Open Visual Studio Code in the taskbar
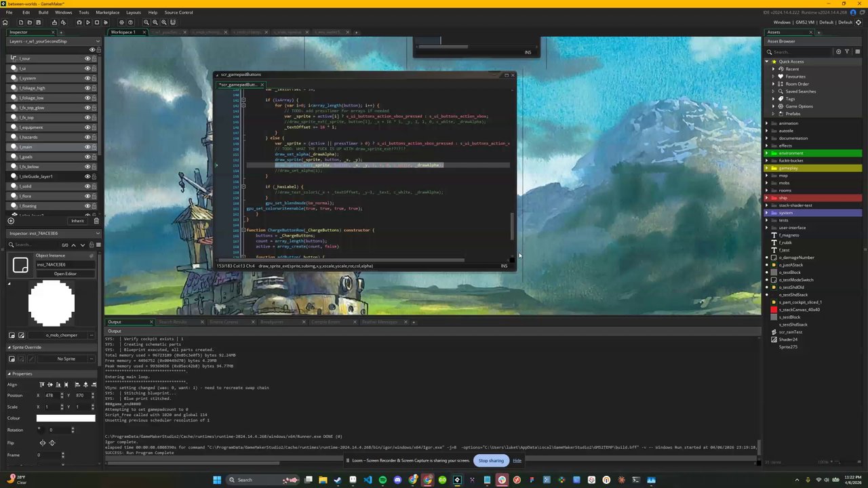Image resolution: width=868 pixels, height=488 pixels. click(368, 480)
